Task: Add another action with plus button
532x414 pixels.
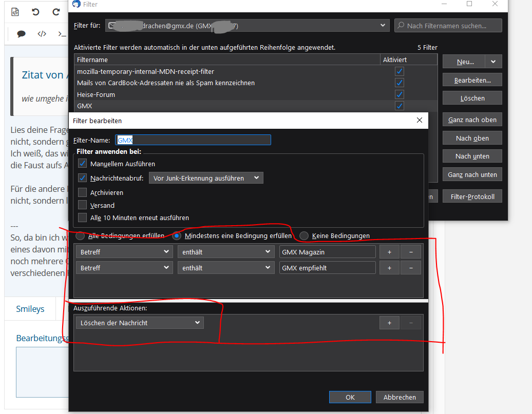Action: pos(389,323)
